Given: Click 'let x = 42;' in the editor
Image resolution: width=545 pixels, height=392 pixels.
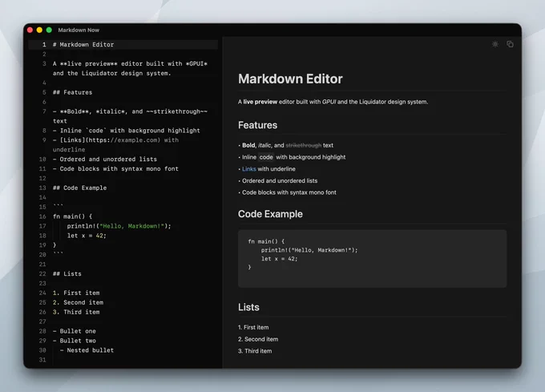Looking at the screenshot, I should 87,236.
